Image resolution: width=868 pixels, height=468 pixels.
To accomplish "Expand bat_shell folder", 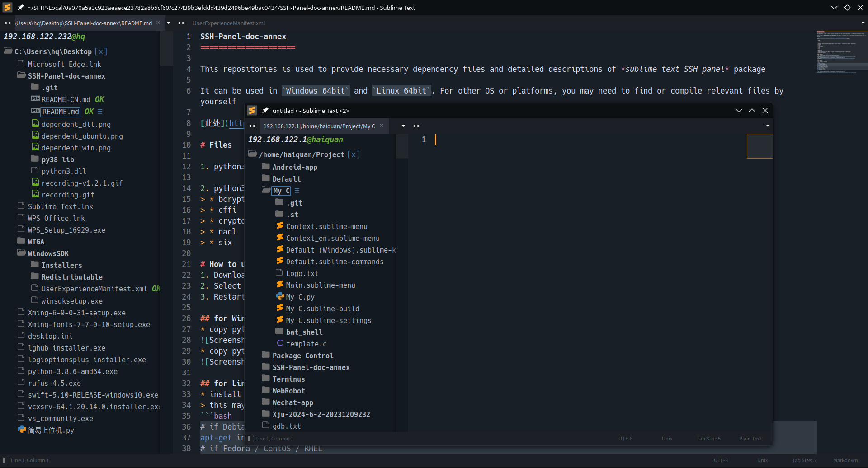I will [279, 331].
